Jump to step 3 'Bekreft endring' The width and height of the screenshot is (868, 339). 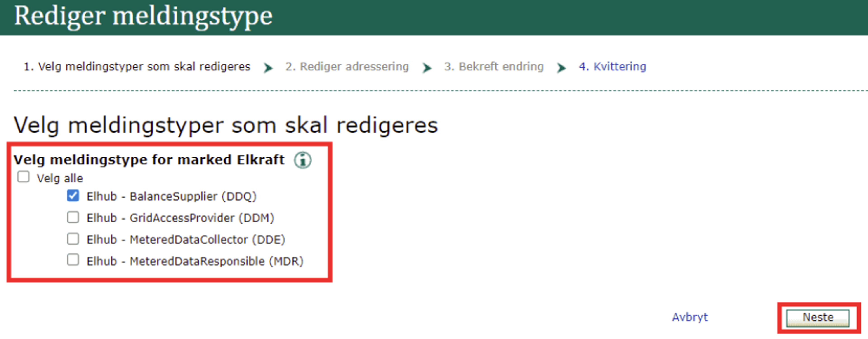(x=494, y=67)
